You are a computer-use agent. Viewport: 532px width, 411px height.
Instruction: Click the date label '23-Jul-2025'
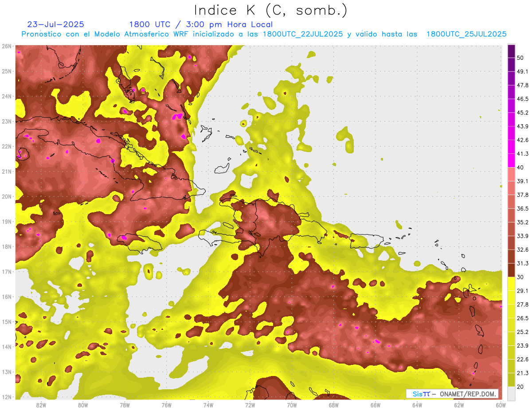tap(55, 24)
